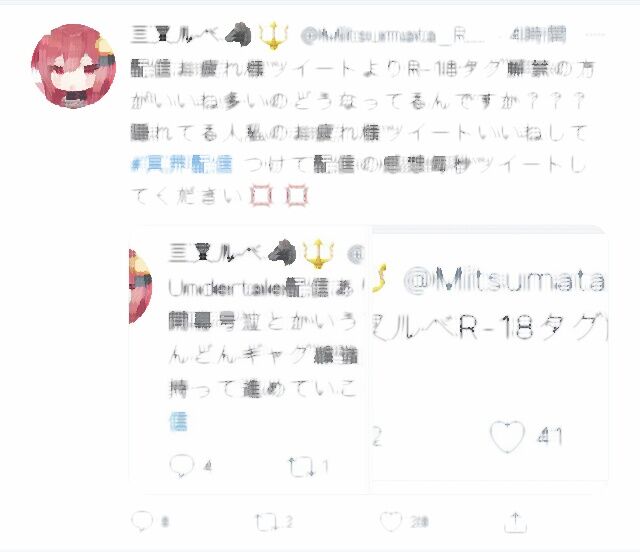Open the share icon below the tweet
This screenshot has height=552, width=640.
(516, 522)
